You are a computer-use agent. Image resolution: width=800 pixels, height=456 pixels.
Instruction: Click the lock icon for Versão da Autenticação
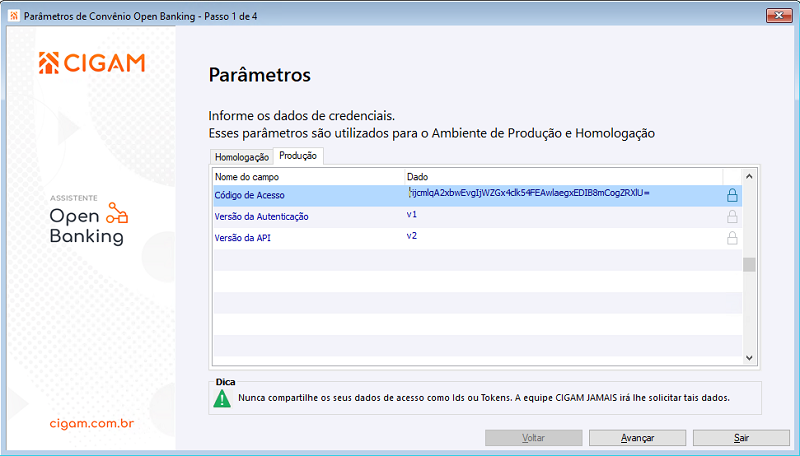tap(732, 217)
